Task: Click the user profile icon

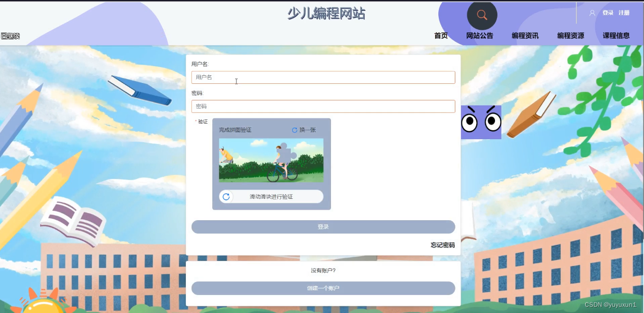Action: [592, 13]
